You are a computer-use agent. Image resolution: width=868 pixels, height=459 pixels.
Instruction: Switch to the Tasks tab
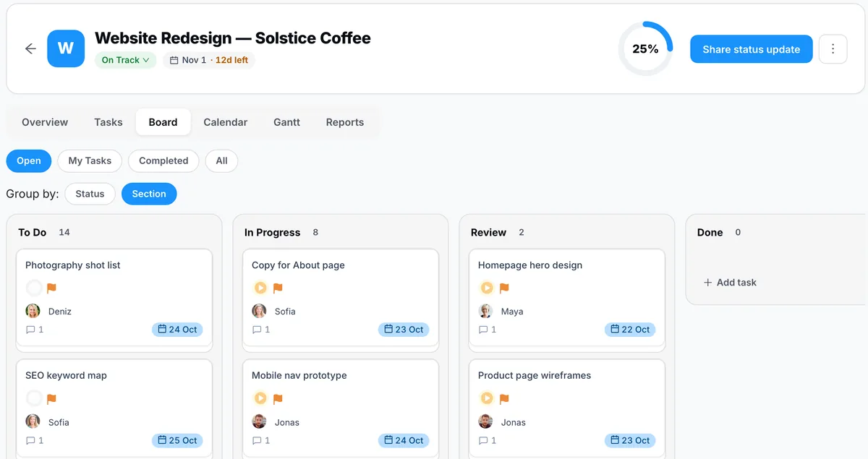[x=109, y=122]
